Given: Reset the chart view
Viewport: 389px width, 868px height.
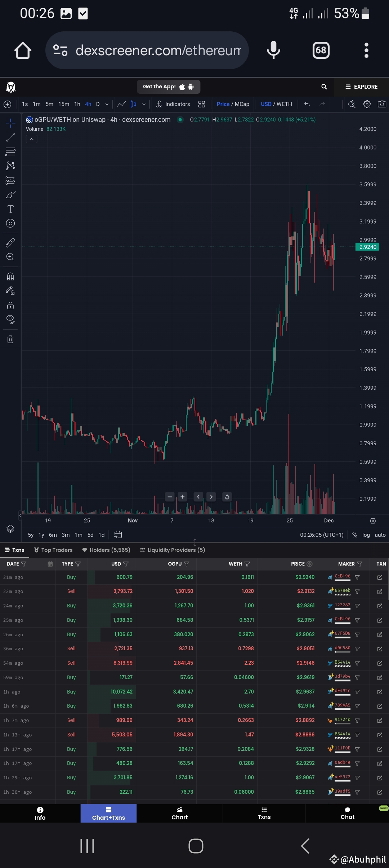Looking at the screenshot, I should coord(227,497).
